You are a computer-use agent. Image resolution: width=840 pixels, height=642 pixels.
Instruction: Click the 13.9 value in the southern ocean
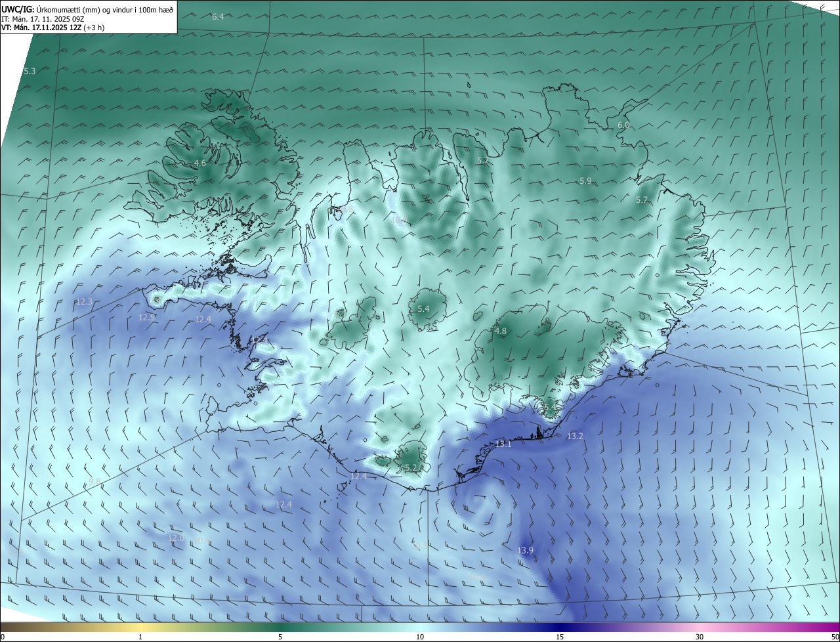[x=525, y=550]
